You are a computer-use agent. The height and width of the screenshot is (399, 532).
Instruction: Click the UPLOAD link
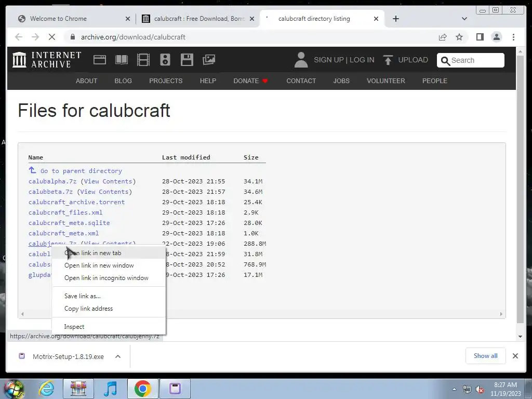(x=413, y=60)
